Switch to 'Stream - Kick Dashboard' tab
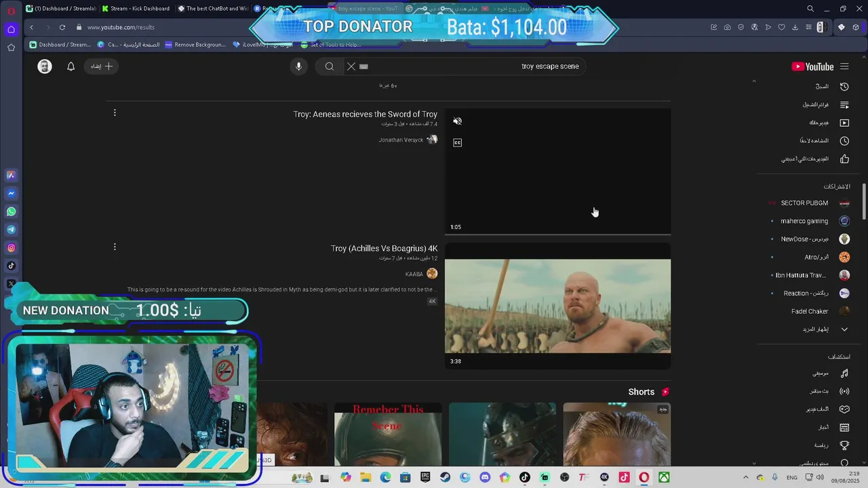868x488 pixels. click(x=136, y=9)
